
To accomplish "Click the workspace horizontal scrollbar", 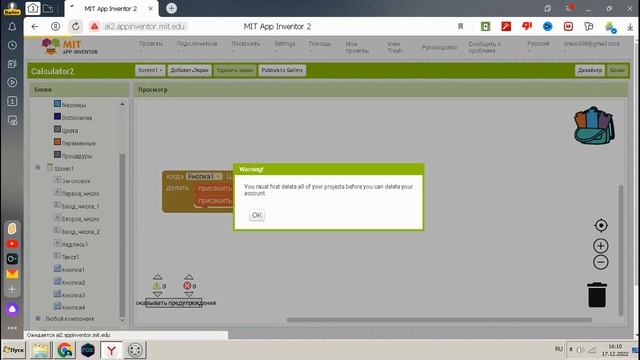I will point(439,320).
